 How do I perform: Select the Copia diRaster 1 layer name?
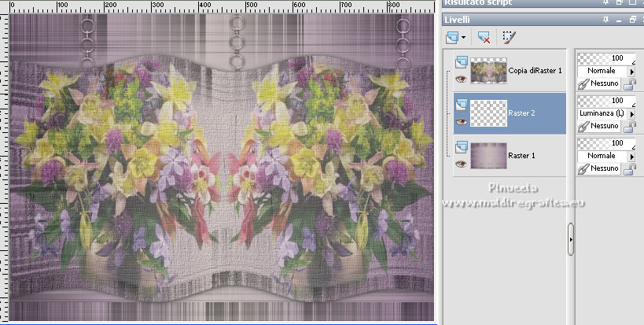(535, 71)
